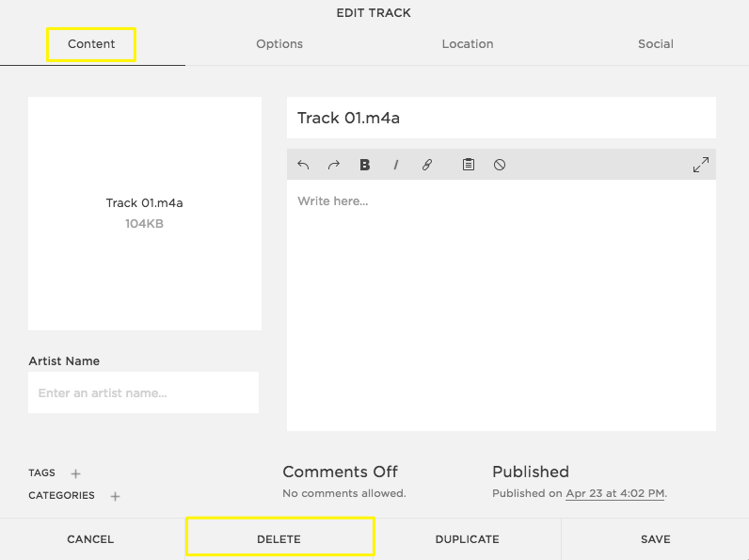The width and height of the screenshot is (749, 560).
Task: Click the redo arrow in editor toolbar
Action: coord(333,165)
